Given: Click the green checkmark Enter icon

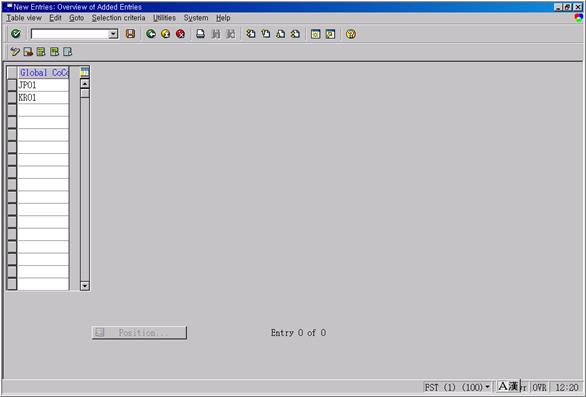Looking at the screenshot, I should 16,34.
